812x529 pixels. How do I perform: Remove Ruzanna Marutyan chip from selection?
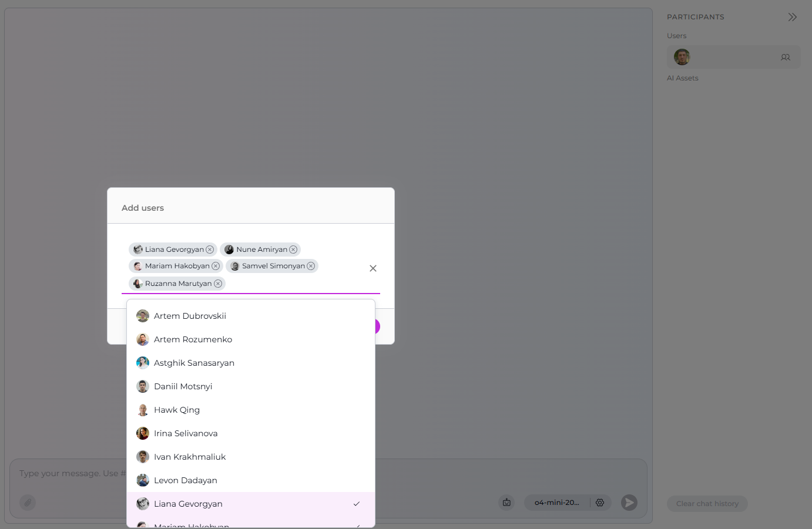[218, 284]
